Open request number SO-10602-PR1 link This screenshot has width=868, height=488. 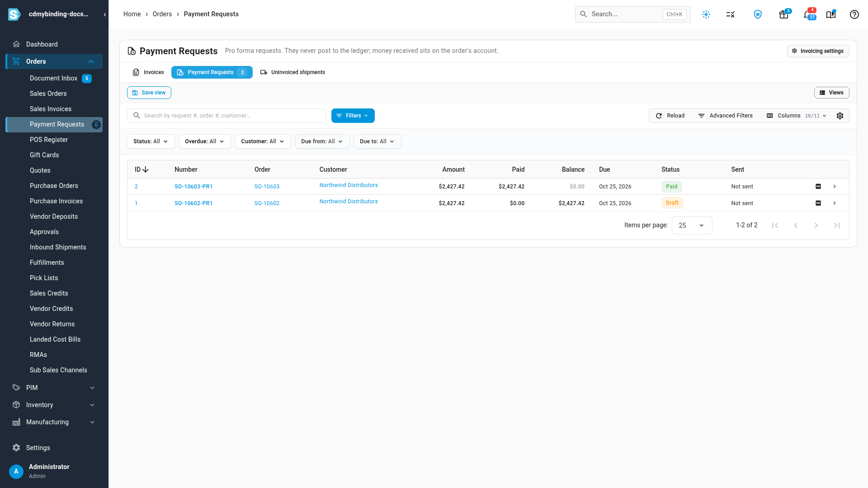[193, 203]
